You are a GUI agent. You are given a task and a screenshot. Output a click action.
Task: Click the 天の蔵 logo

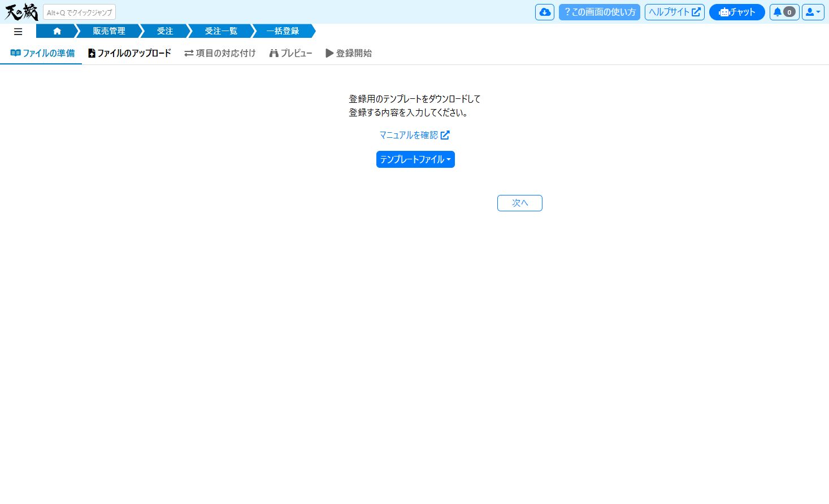(21, 12)
